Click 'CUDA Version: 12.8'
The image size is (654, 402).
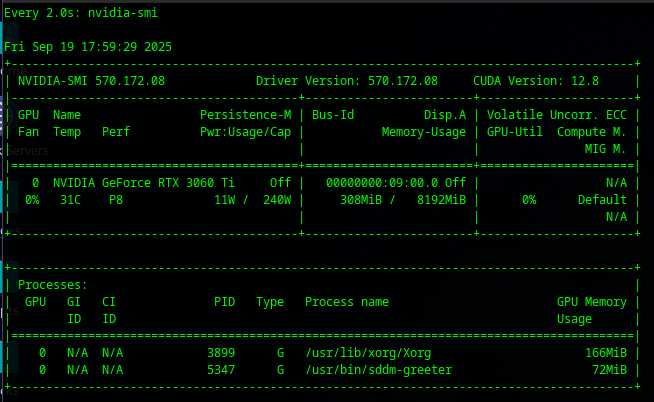[536, 81]
